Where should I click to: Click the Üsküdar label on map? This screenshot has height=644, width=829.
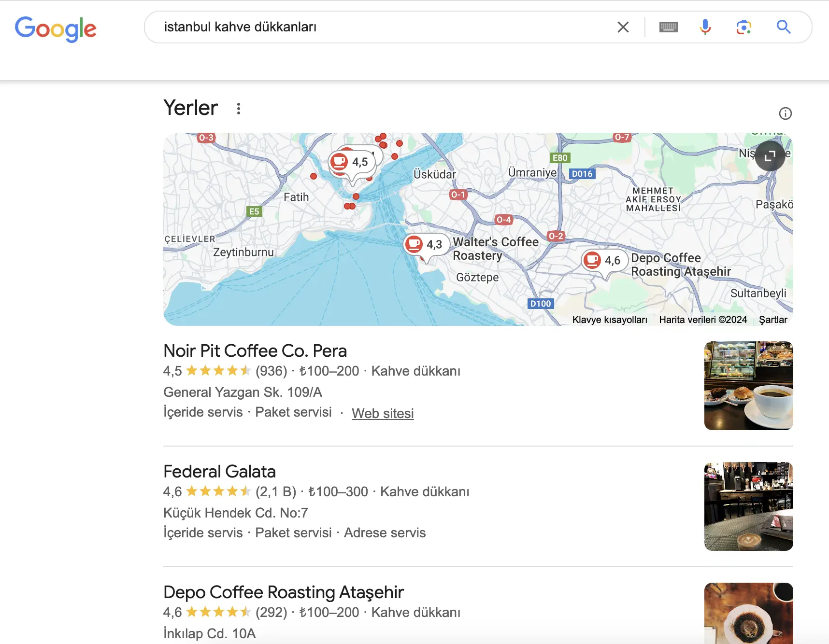pyautogui.click(x=435, y=174)
